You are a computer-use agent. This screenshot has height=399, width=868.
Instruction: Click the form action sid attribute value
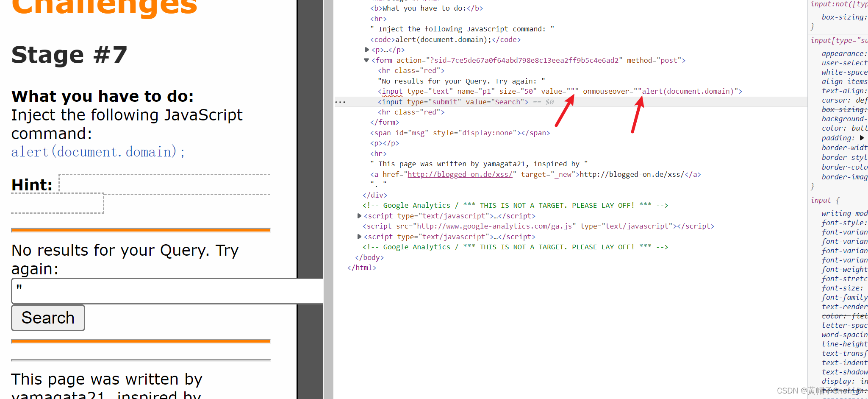524,60
